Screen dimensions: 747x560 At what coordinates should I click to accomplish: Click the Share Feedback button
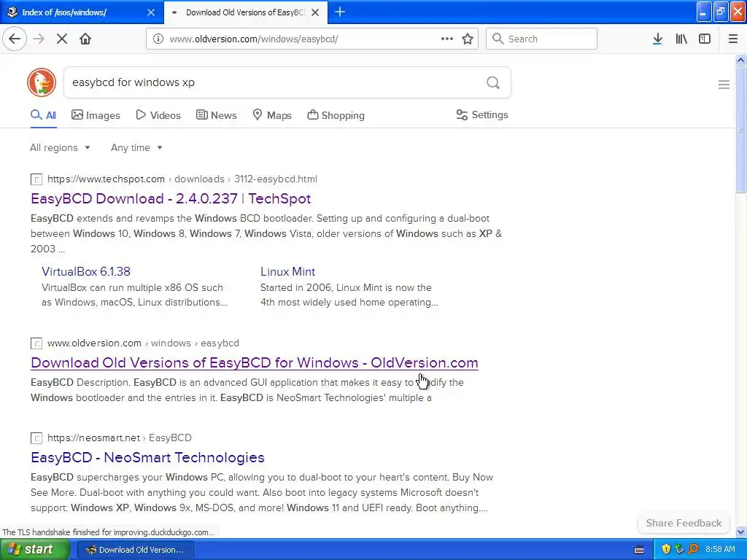pos(684,523)
